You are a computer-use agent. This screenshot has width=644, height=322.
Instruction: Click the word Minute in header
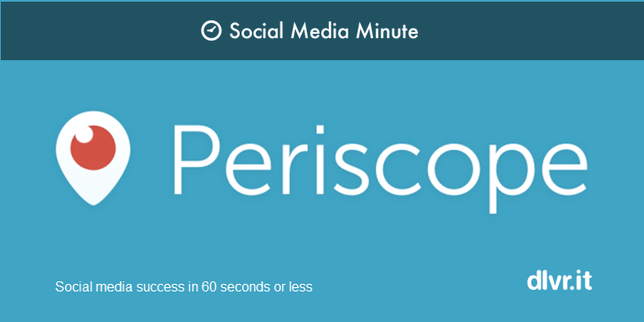pos(387,31)
